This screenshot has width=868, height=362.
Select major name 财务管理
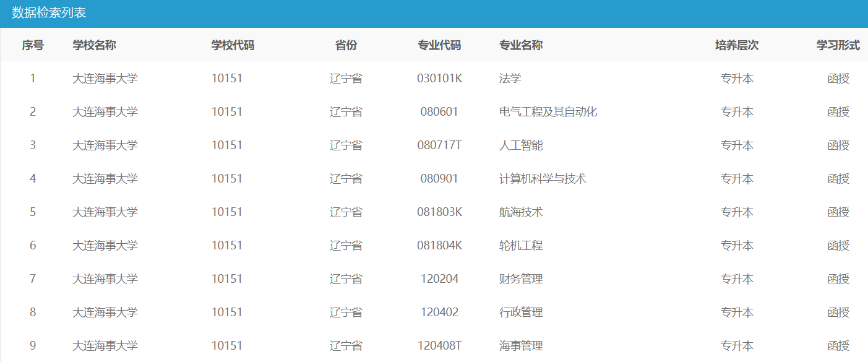(521, 279)
